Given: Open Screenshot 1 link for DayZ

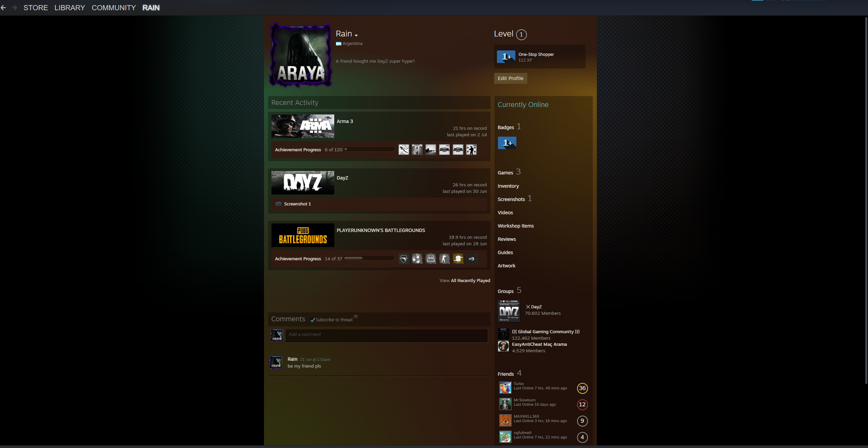Looking at the screenshot, I should [297, 204].
